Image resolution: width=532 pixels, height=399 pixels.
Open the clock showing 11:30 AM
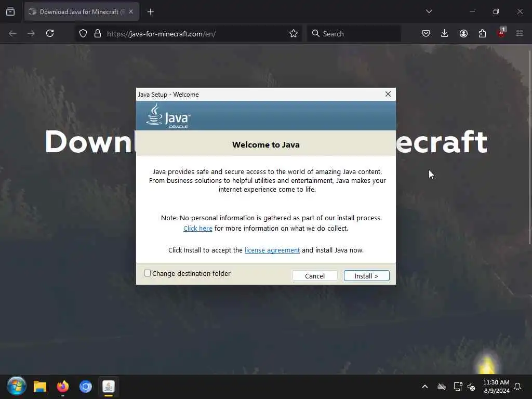coord(496,387)
